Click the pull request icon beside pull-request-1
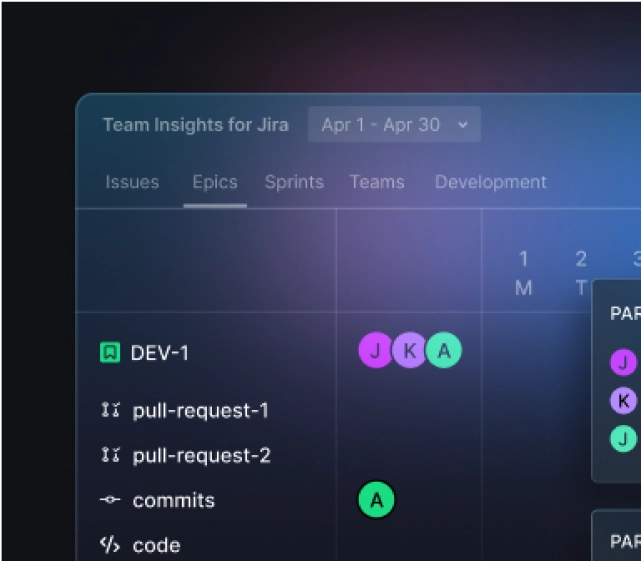 tap(110, 410)
